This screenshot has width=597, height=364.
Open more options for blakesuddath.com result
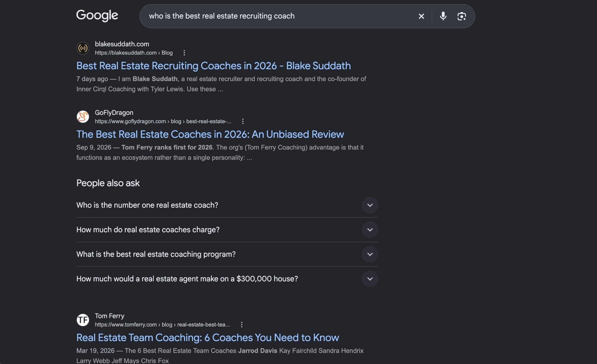pyautogui.click(x=184, y=53)
